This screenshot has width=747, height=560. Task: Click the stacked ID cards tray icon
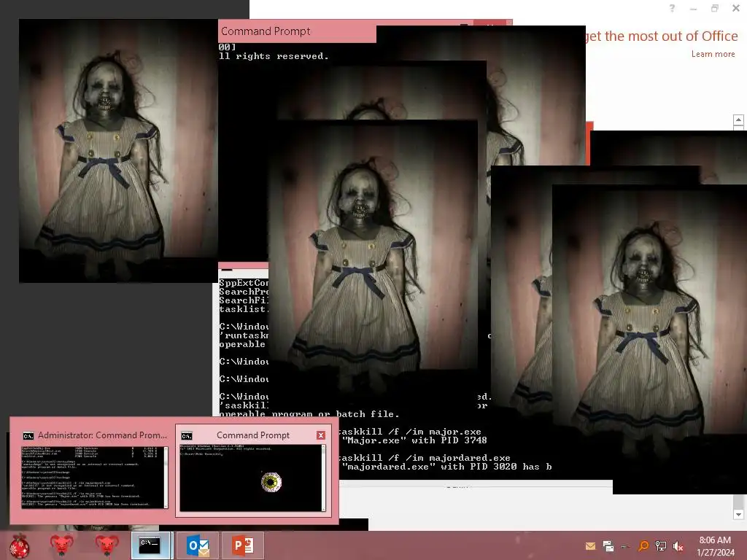coord(608,546)
